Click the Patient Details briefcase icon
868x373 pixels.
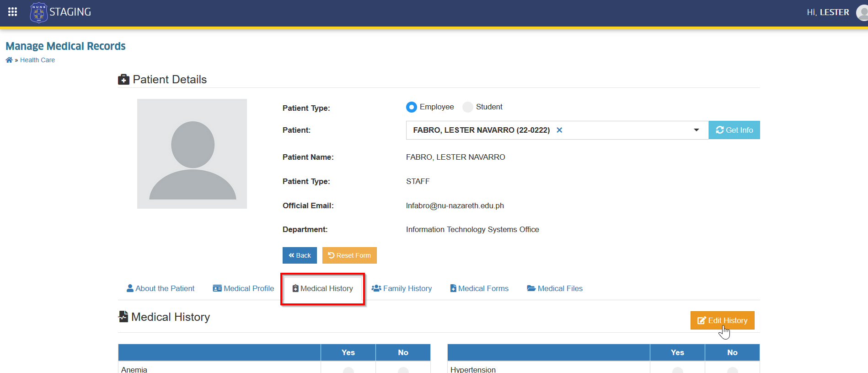pyautogui.click(x=123, y=80)
